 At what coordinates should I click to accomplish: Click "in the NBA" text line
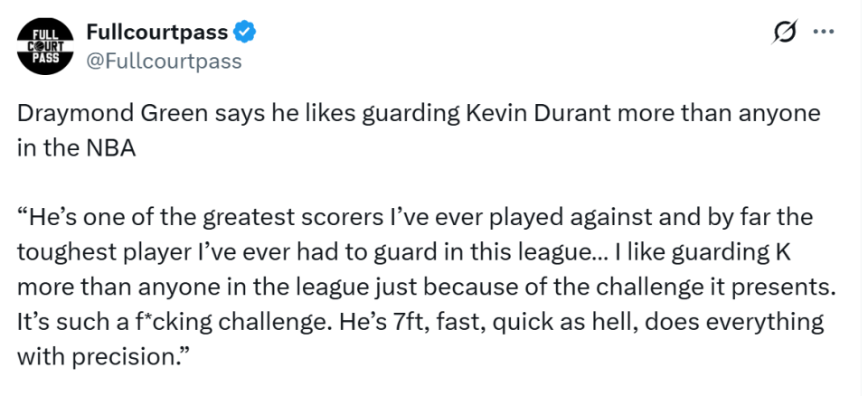click(76, 149)
